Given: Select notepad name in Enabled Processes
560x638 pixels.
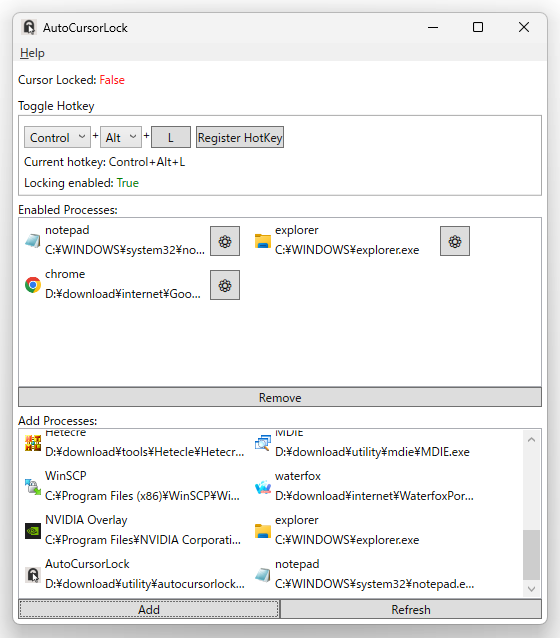Looking at the screenshot, I should [67, 230].
